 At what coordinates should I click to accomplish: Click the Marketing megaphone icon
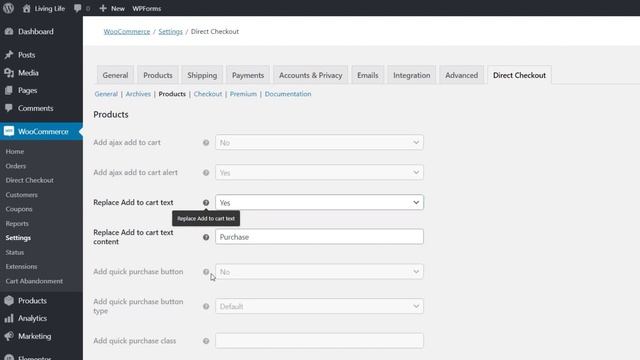click(x=9, y=336)
